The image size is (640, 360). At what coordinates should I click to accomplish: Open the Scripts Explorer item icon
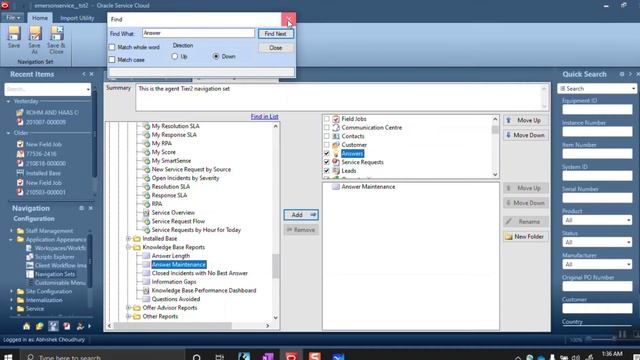pyautogui.click(x=29, y=257)
